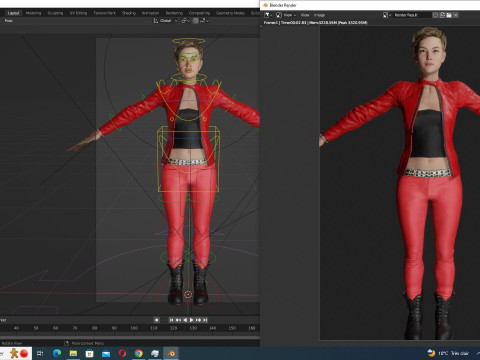Launch Microsoft Edge from taskbar

pos(57,353)
